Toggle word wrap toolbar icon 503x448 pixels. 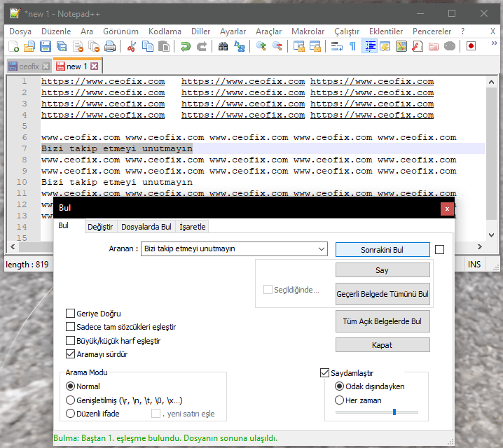[x=336, y=46]
